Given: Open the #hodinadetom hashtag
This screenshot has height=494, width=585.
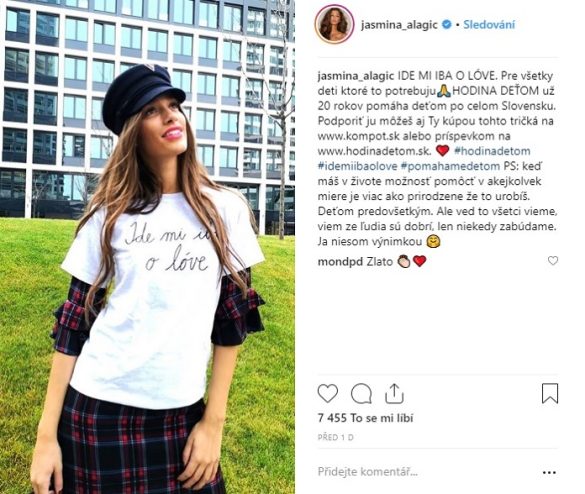Looking at the screenshot, I should 492,151.
